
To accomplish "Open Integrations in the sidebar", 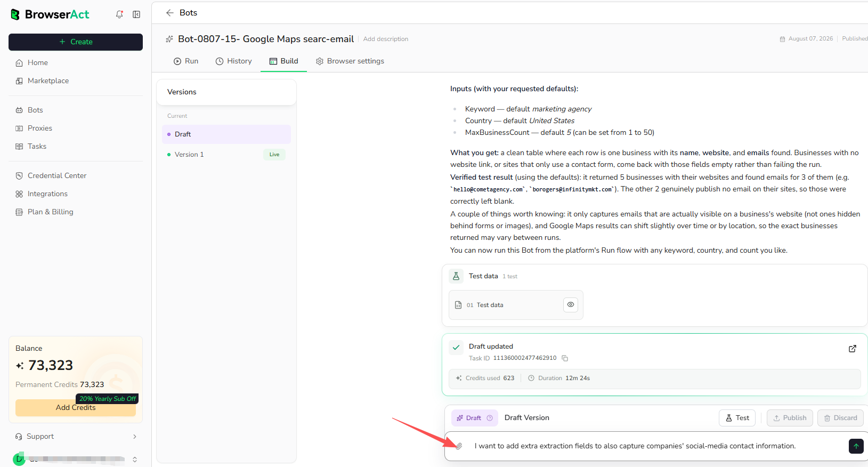I will tap(76, 194).
